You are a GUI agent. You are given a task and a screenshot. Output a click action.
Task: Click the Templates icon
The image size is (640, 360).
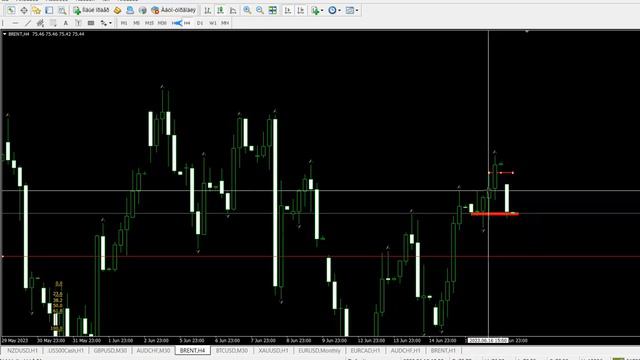pos(350,10)
